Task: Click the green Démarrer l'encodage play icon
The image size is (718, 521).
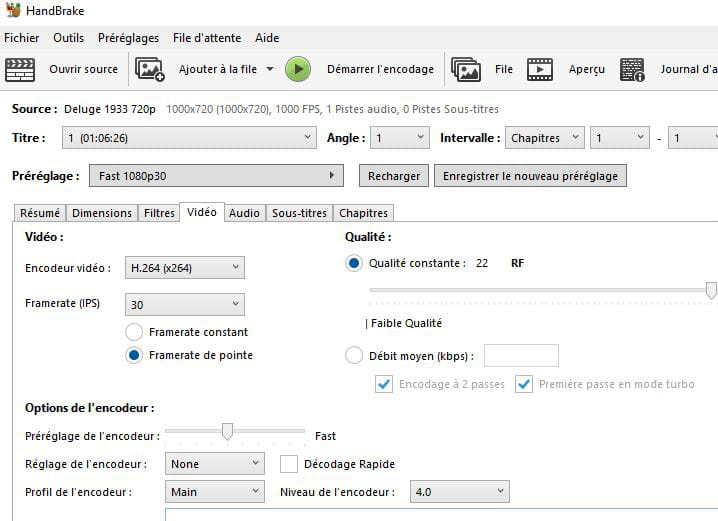Action: point(298,70)
